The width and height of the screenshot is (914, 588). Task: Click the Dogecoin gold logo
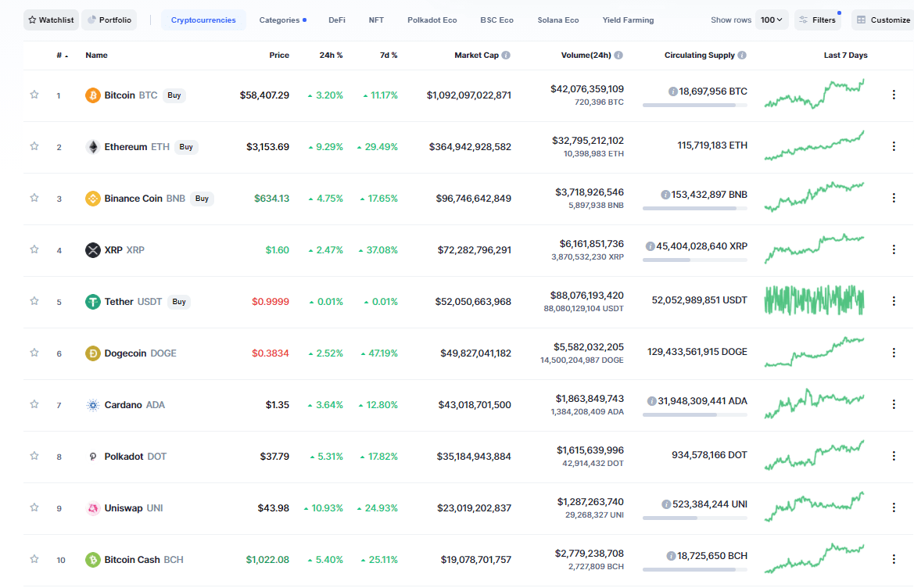(93, 353)
